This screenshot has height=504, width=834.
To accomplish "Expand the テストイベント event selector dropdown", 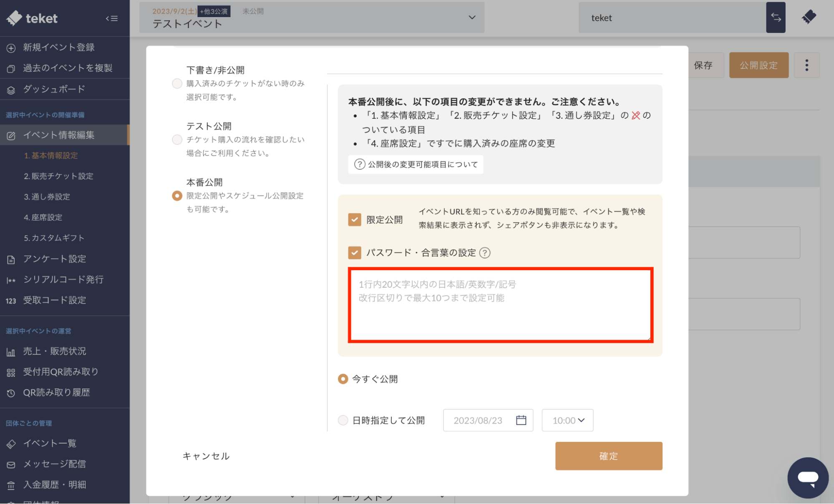I will [472, 18].
